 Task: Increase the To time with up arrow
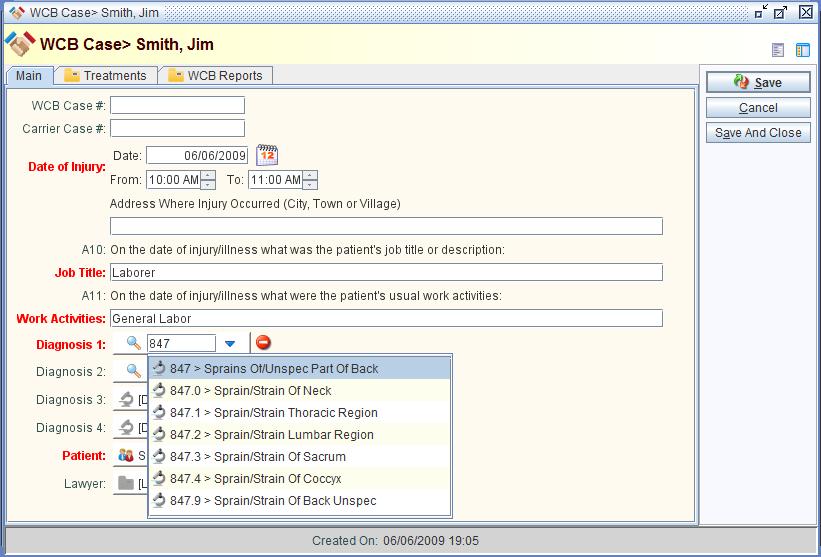310,175
